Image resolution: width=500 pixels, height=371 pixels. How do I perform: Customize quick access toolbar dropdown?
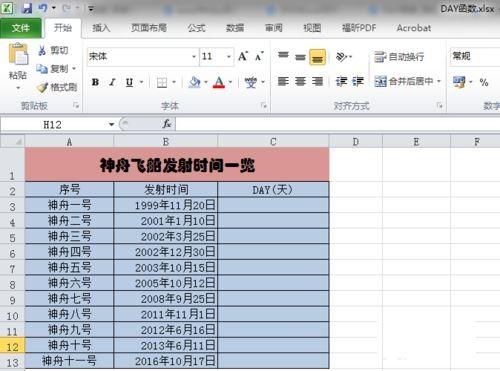(91, 8)
